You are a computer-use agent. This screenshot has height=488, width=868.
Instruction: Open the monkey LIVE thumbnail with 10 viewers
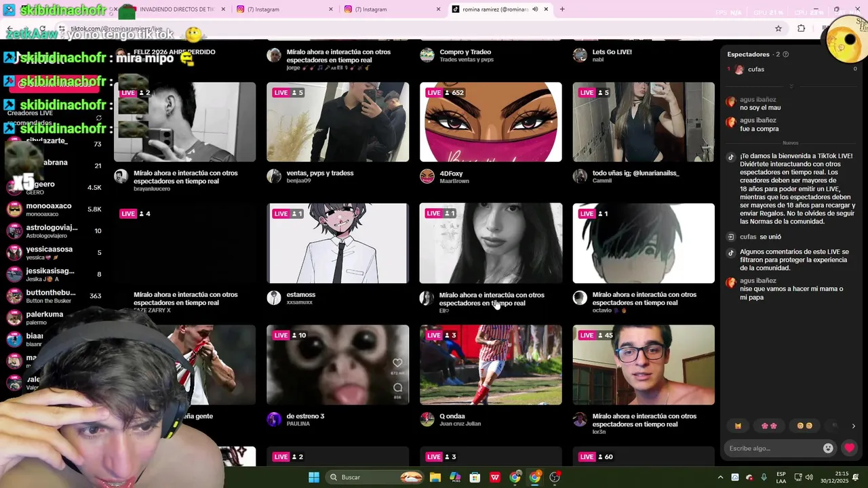(x=338, y=365)
